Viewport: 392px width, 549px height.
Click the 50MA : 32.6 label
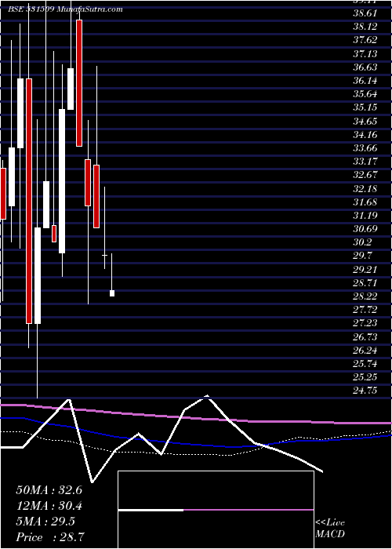coord(49,490)
